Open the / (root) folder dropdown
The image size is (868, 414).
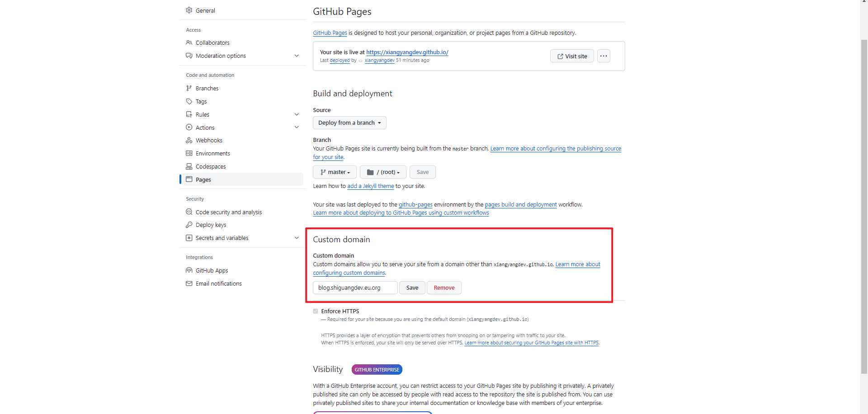[383, 172]
